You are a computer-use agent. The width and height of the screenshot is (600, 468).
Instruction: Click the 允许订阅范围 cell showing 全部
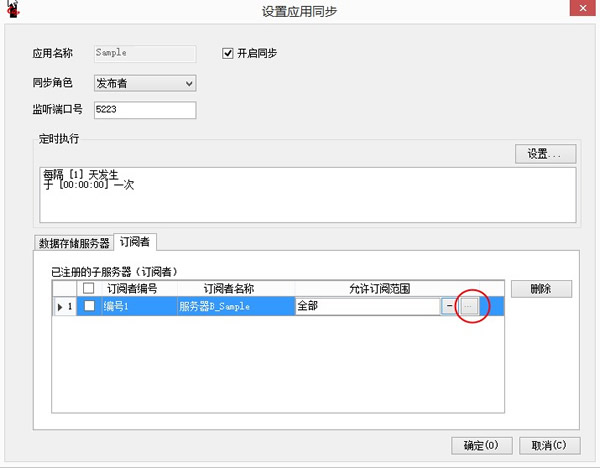(x=366, y=307)
